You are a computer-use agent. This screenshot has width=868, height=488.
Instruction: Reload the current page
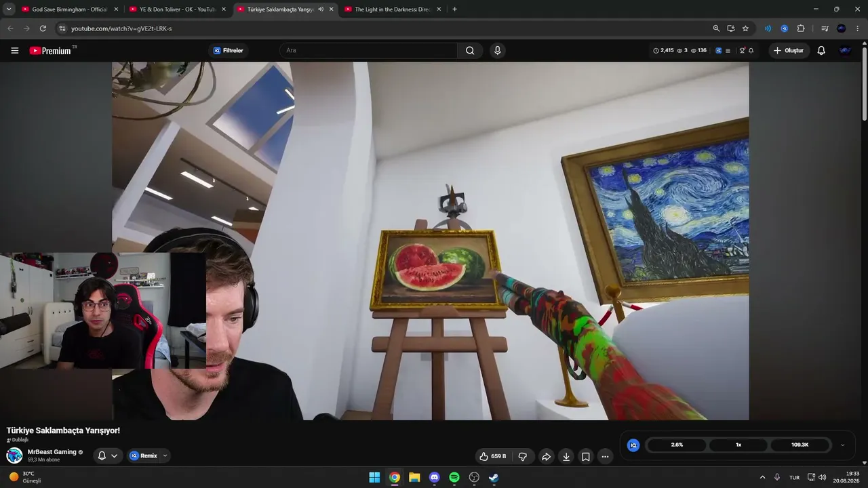point(43,28)
